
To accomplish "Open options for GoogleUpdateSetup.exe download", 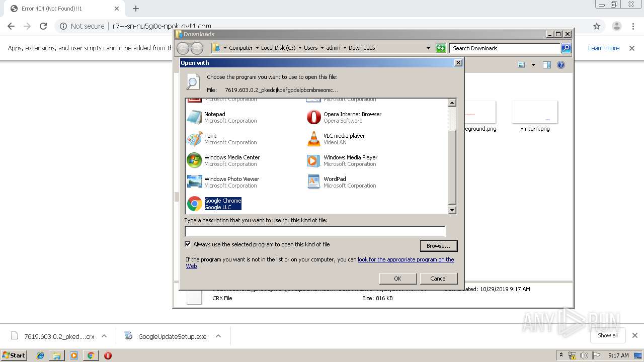I will (218, 336).
